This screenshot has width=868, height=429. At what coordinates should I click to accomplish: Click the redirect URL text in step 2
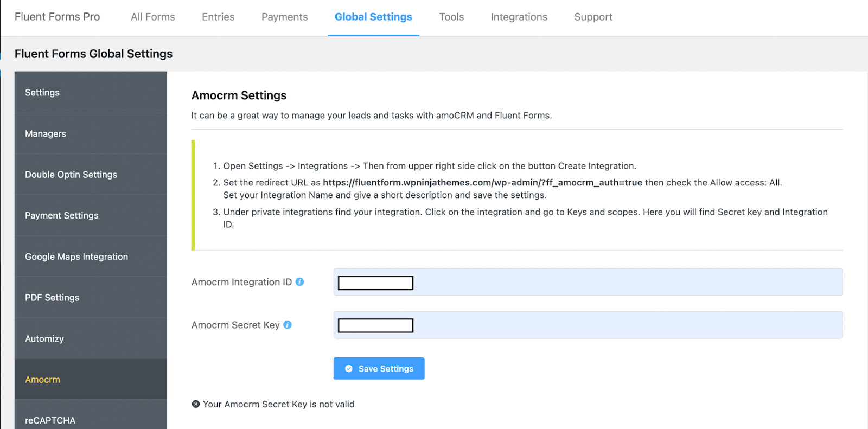pyautogui.click(x=482, y=183)
